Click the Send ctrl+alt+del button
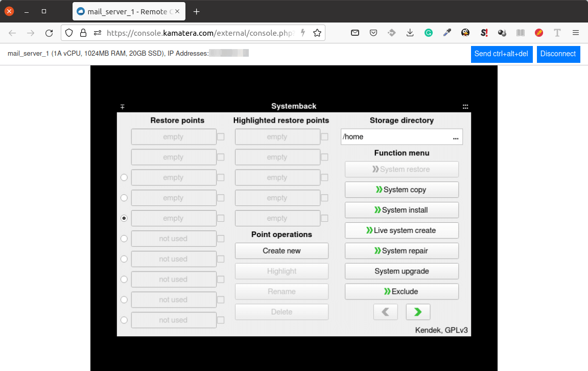 point(501,54)
